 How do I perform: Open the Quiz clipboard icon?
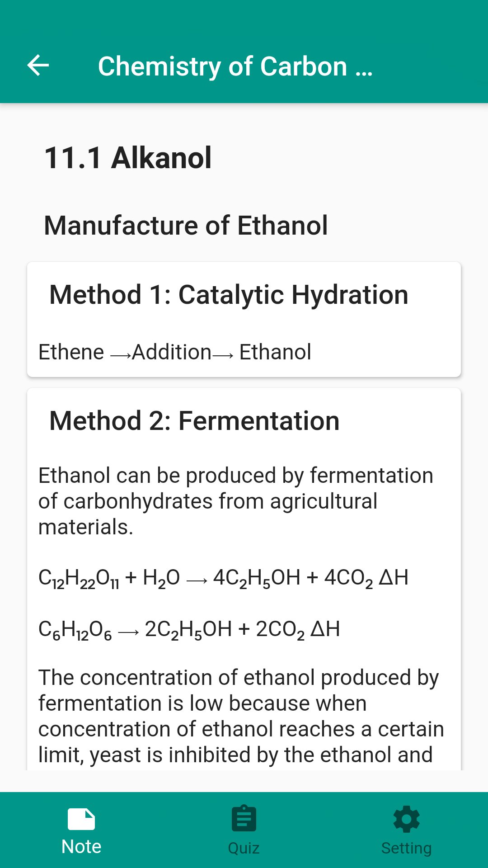pos(244,819)
